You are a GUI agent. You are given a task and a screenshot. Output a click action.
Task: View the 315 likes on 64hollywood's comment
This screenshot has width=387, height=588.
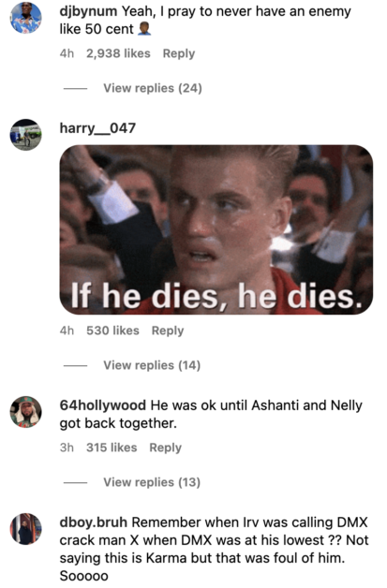coord(112,448)
